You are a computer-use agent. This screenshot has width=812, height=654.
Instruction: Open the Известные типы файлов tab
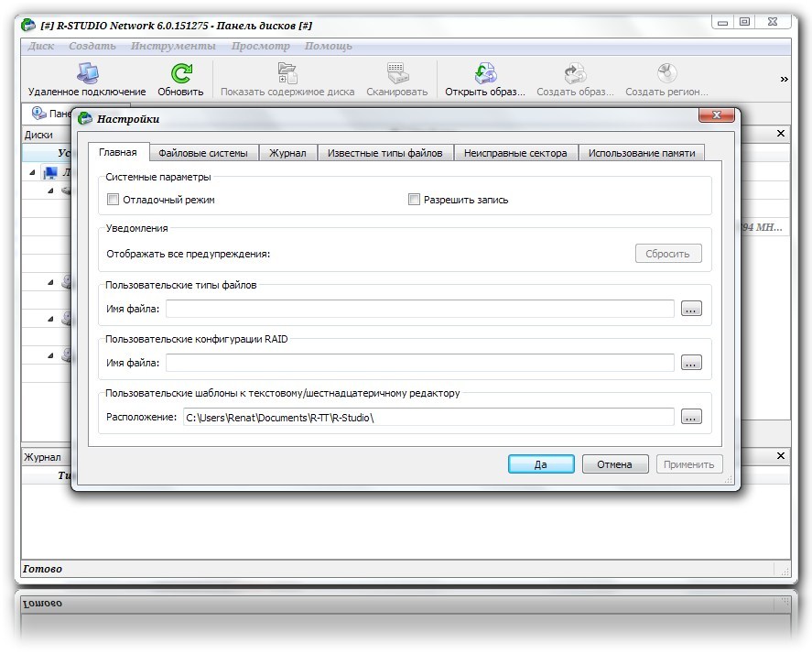click(384, 153)
